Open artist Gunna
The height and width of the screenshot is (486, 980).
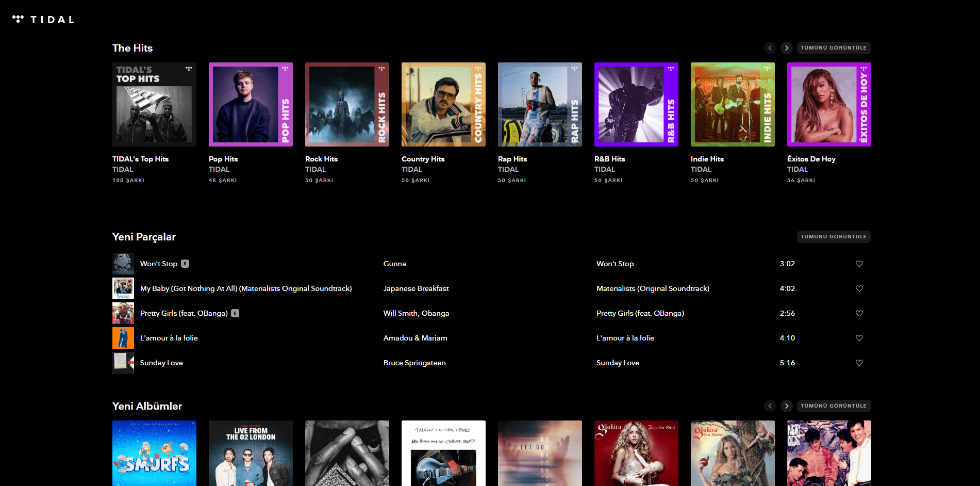tap(395, 264)
